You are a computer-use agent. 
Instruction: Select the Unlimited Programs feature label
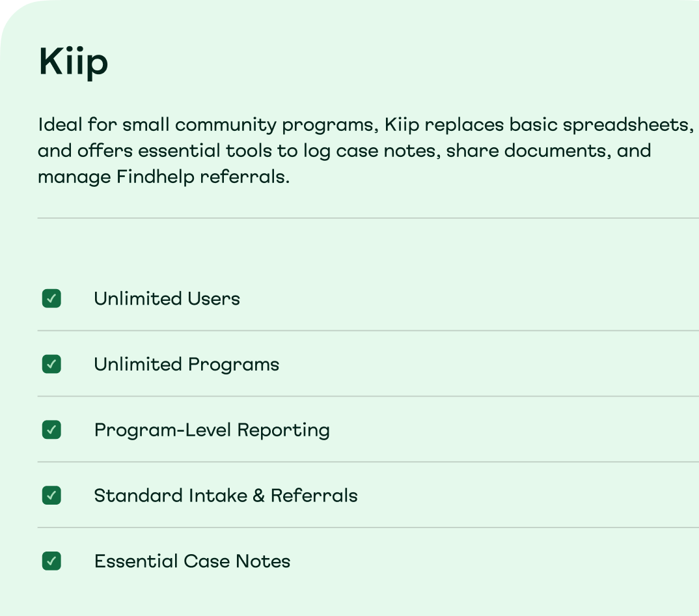[x=186, y=365]
